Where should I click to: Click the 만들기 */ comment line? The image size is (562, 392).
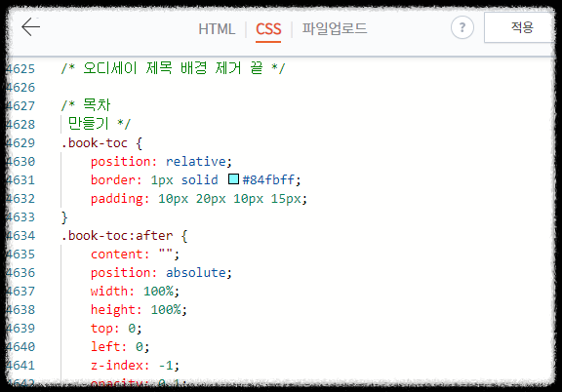point(100,124)
